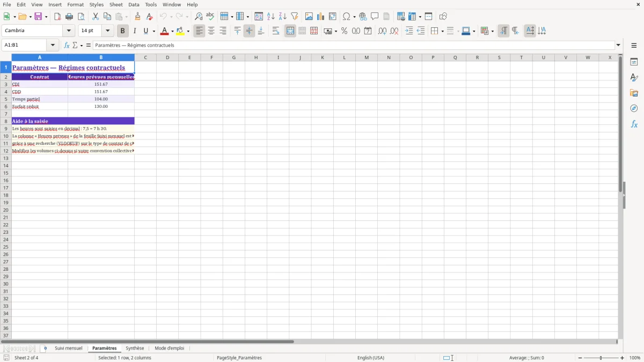Open the Data menu
The width and height of the screenshot is (644, 362).
coord(134,4)
